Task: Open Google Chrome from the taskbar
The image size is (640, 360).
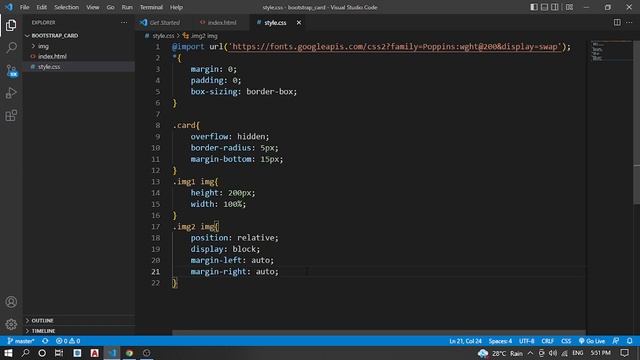Action: (x=129, y=353)
